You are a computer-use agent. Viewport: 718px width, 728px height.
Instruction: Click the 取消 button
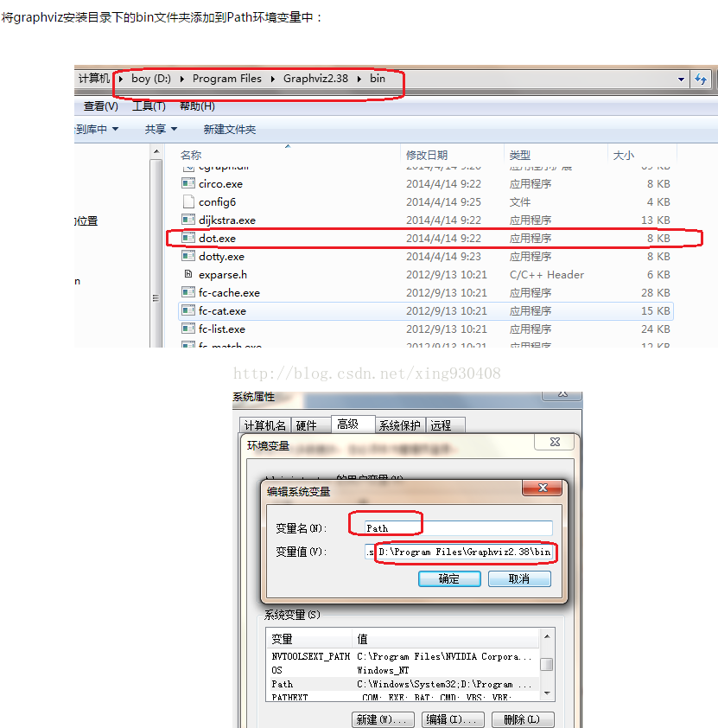519,578
